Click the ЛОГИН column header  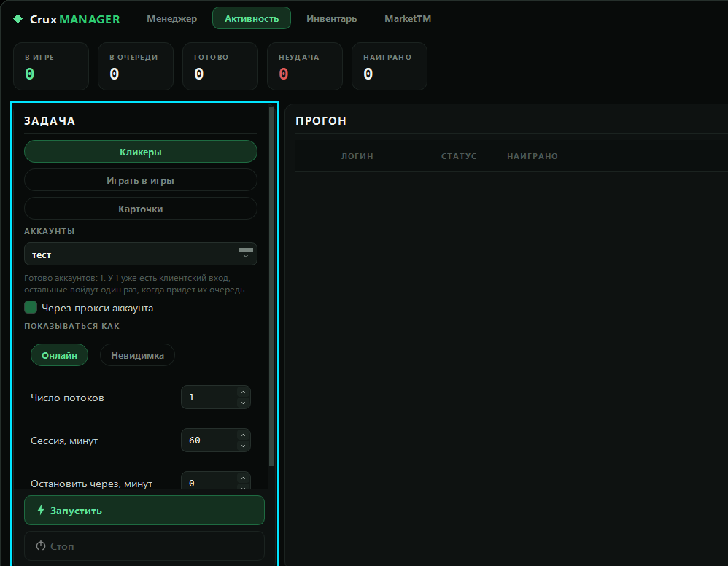[x=357, y=157]
